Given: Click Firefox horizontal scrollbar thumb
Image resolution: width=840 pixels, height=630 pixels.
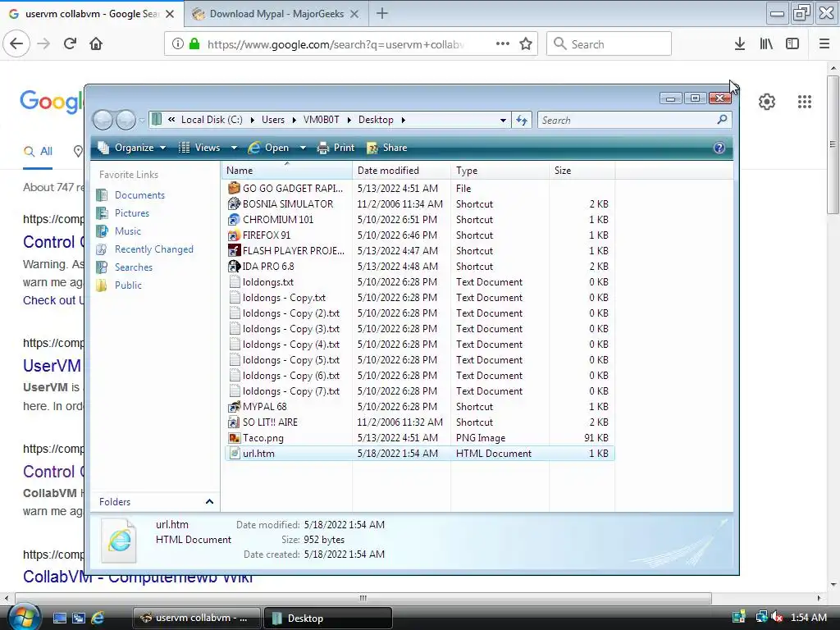Looking at the screenshot, I should click(363, 598).
